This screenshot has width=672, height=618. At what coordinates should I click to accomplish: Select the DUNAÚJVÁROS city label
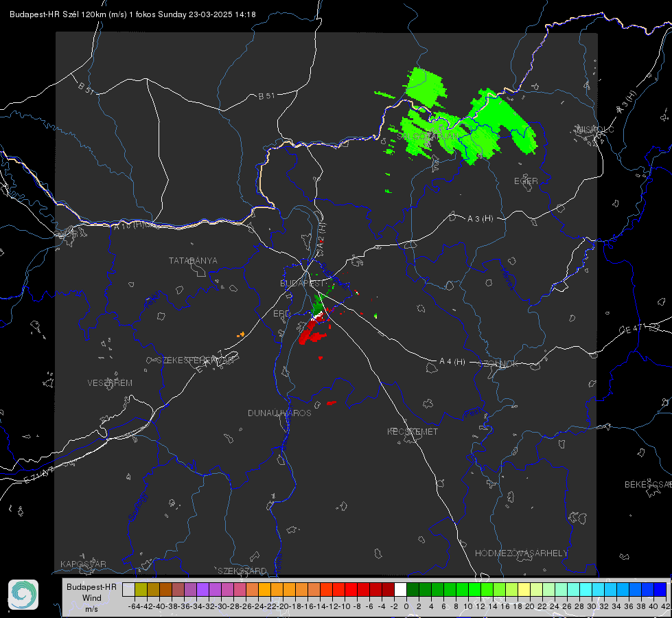tap(279, 413)
